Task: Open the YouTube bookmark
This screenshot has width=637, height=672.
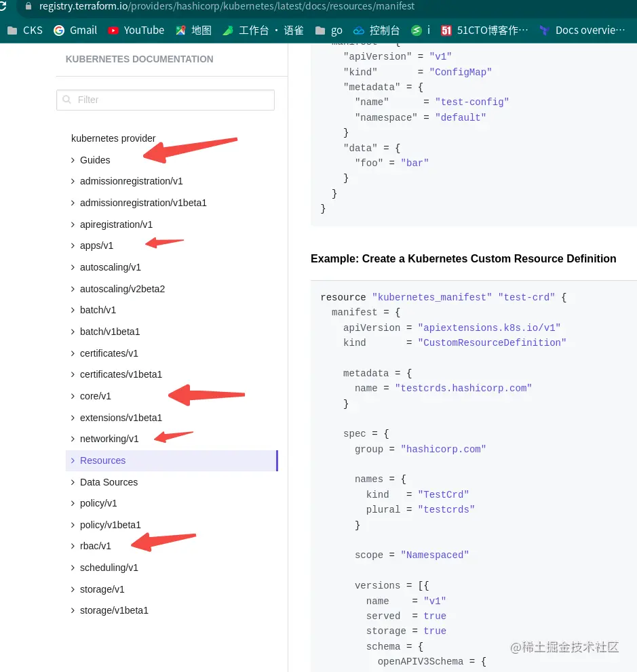Action: click(x=136, y=31)
